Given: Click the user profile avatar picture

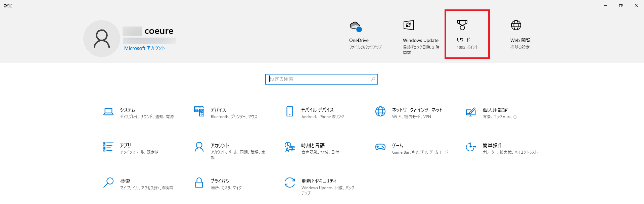Looking at the screenshot, I should 102,39.
